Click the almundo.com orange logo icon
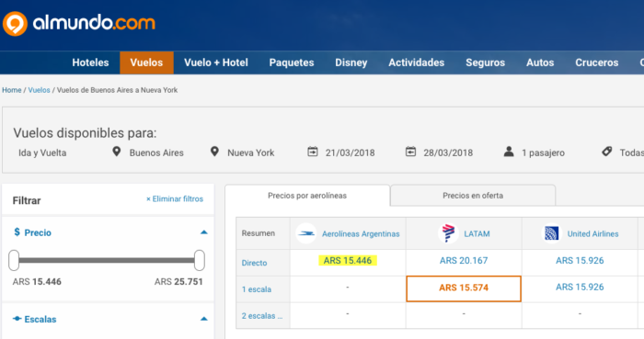Viewport: 644px width, 339px height. coord(15,23)
